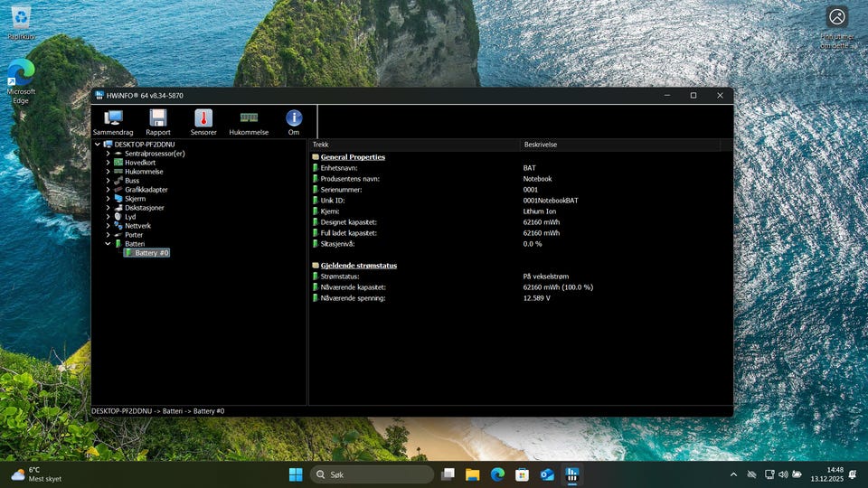Expand the Hovedkort tree node
868x488 pixels.
coord(108,163)
